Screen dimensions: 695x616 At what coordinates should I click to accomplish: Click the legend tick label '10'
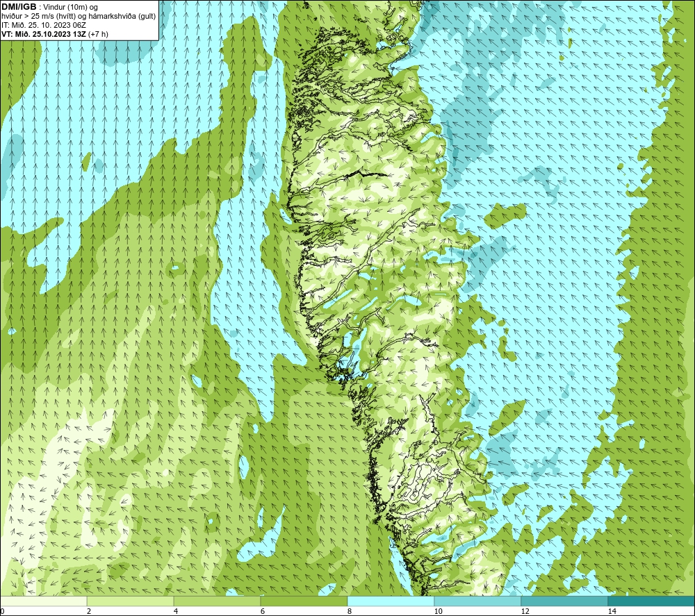[x=439, y=611]
